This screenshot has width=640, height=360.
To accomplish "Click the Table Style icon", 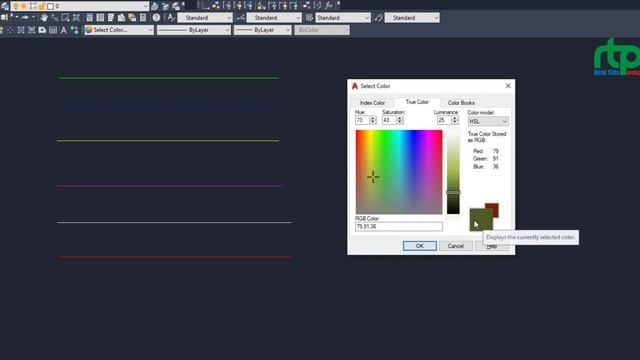I will 309,18.
